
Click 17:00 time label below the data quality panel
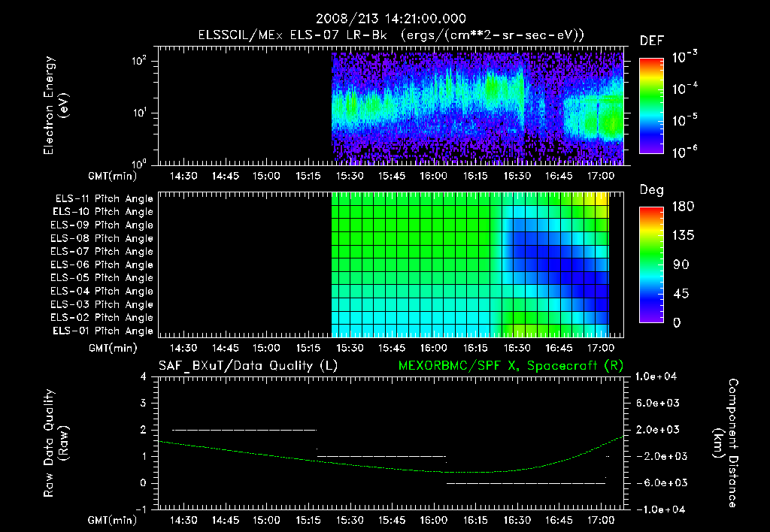coord(601,520)
